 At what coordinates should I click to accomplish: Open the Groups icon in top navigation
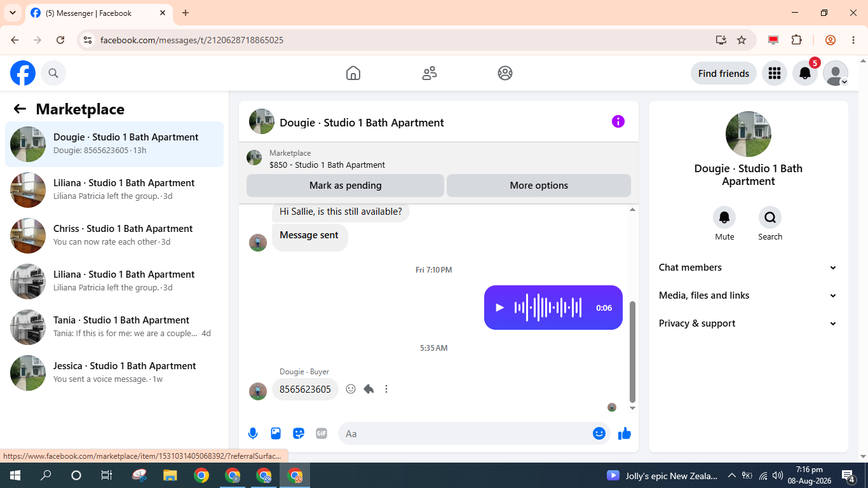pyautogui.click(x=505, y=73)
